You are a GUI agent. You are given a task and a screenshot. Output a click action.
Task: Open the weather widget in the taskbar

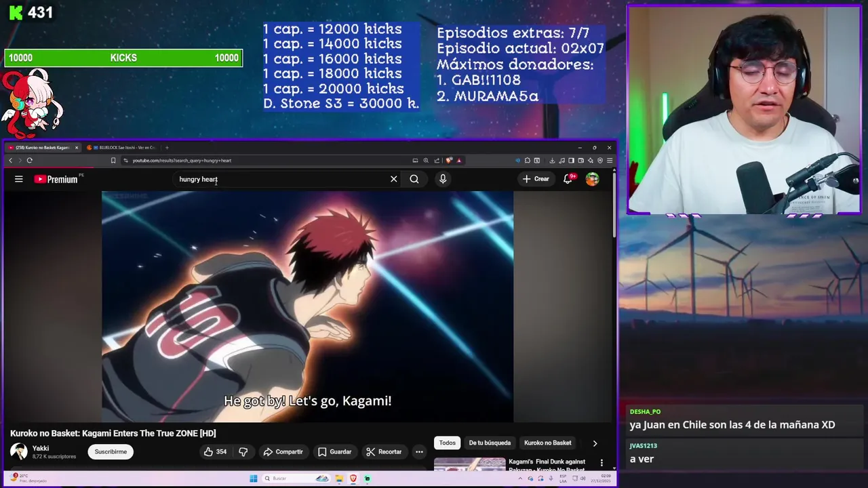(27, 479)
